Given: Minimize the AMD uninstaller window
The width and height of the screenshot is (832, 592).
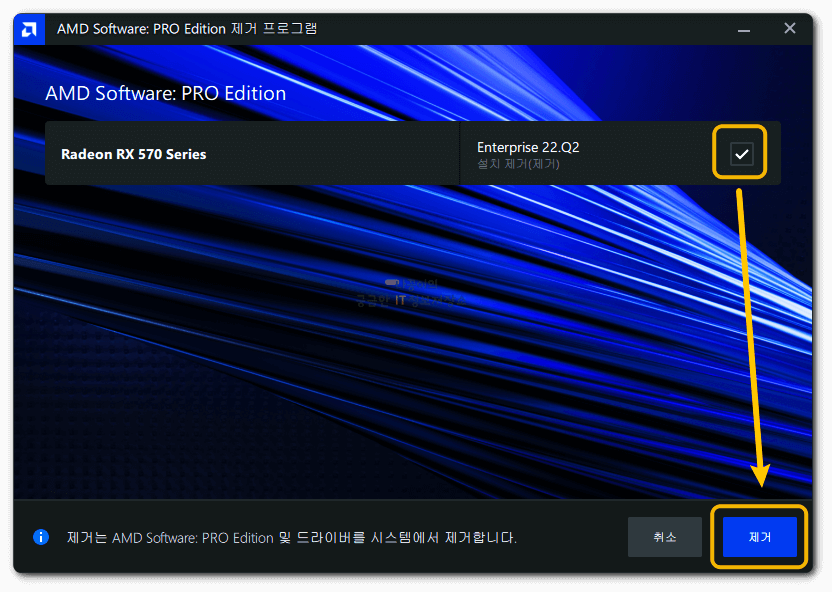Looking at the screenshot, I should point(743,30).
